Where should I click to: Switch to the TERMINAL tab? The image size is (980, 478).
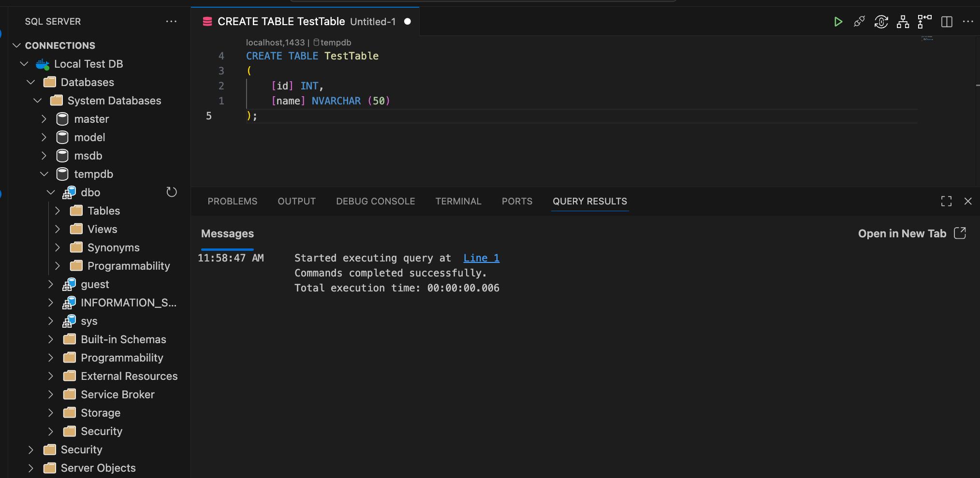(458, 202)
